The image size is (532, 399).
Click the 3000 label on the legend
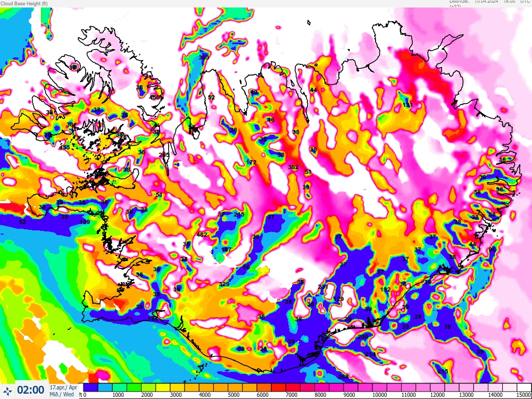[175, 395]
